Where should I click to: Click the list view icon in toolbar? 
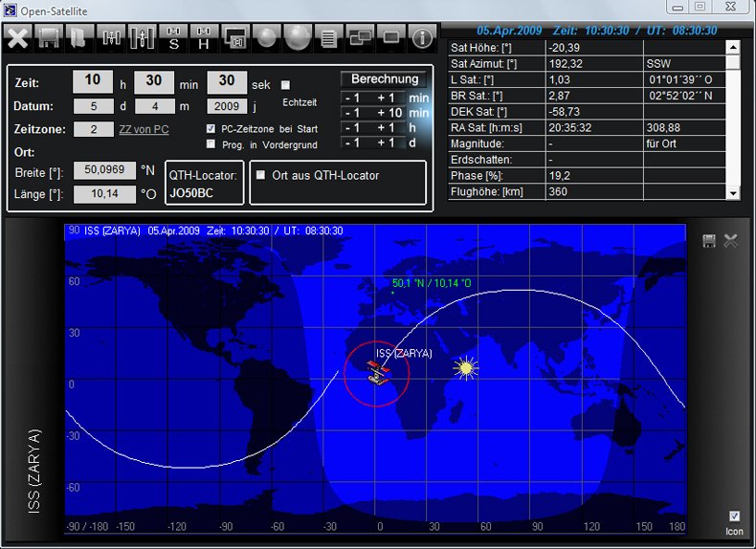point(329,38)
